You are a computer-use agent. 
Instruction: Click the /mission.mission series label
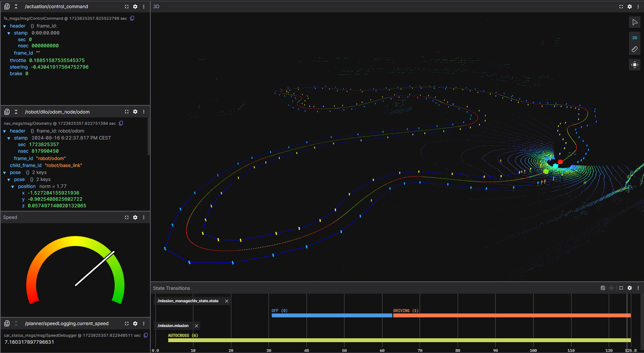(x=173, y=326)
